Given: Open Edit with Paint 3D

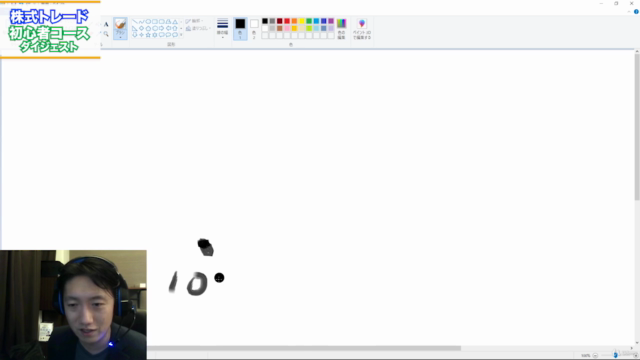Looking at the screenshot, I should click(362, 29).
